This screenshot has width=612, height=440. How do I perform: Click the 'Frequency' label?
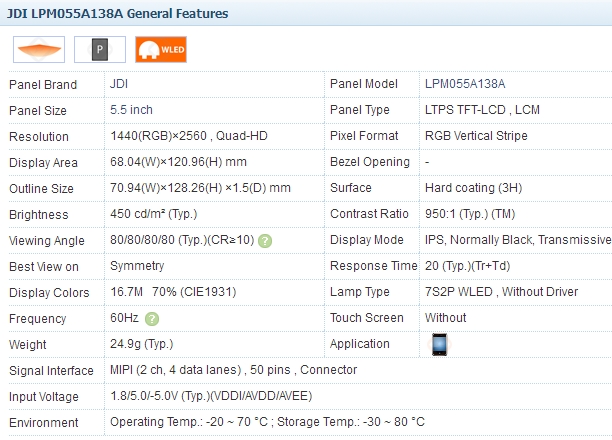[37, 319]
